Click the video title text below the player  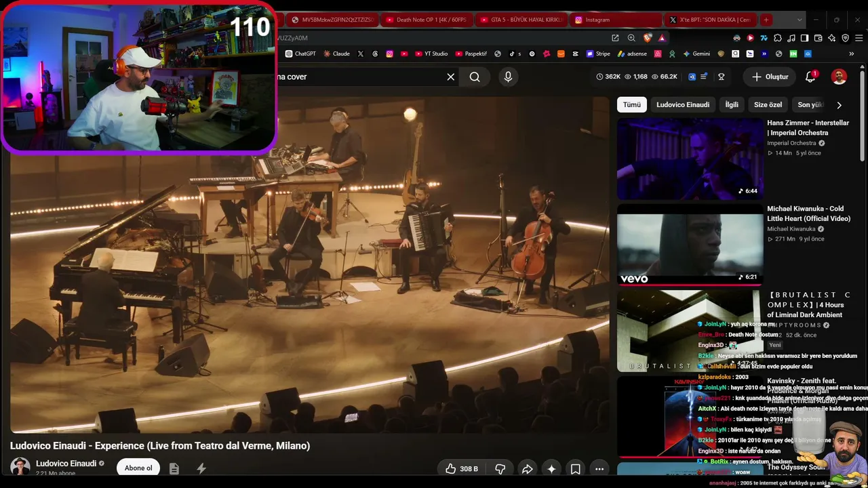point(160,445)
